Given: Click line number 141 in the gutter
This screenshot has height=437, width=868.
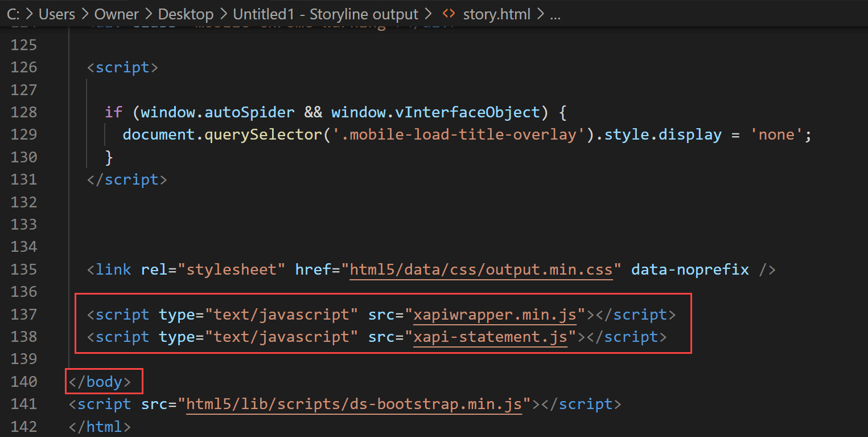Looking at the screenshot, I should coord(23,404).
